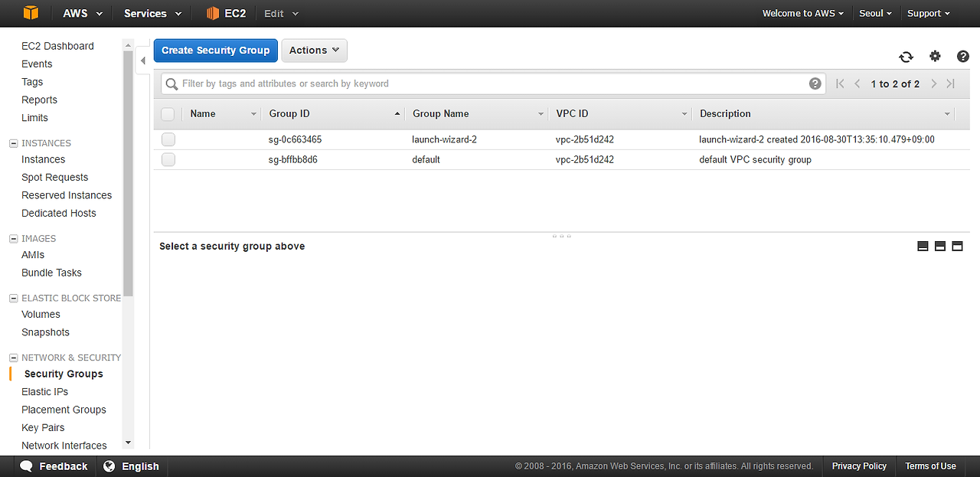Open the help question mark icon
980x477 pixels.
[x=963, y=56]
